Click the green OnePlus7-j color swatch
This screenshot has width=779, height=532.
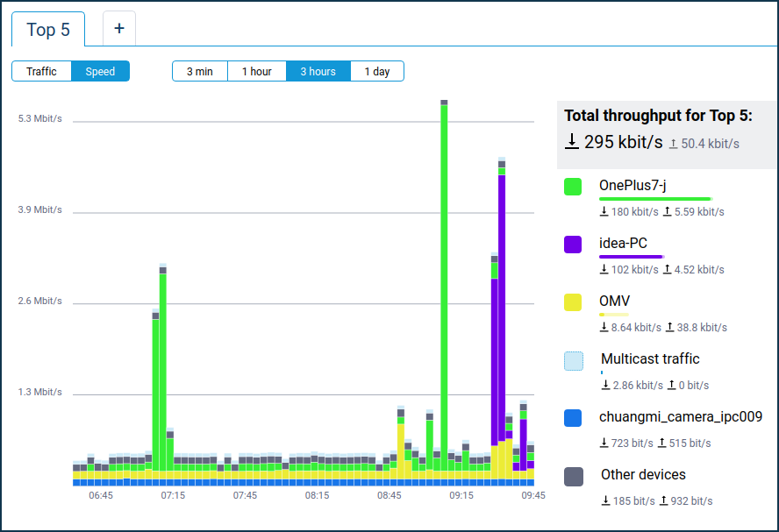(x=573, y=187)
